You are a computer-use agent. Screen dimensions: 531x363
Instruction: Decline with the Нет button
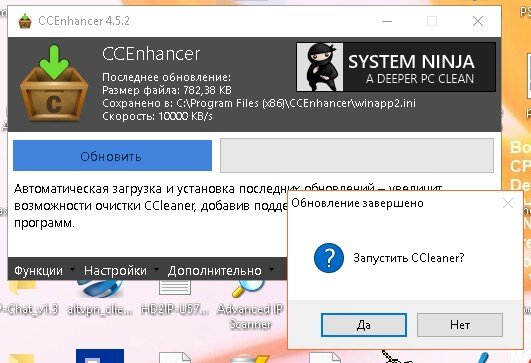[x=460, y=325]
